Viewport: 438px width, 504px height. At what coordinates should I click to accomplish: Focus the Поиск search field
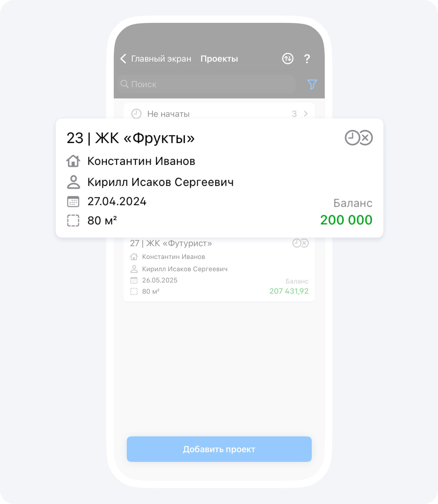pos(206,84)
